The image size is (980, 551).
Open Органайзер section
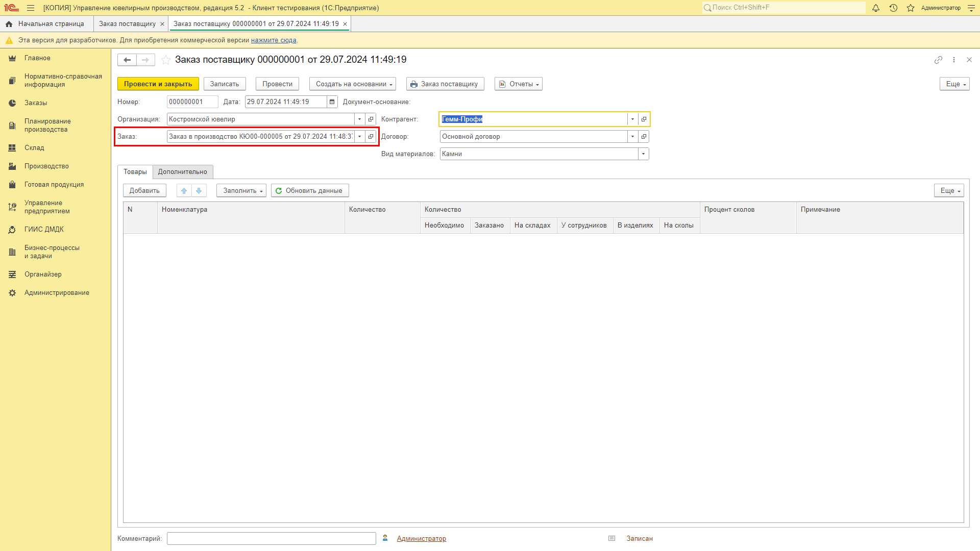pos(43,274)
